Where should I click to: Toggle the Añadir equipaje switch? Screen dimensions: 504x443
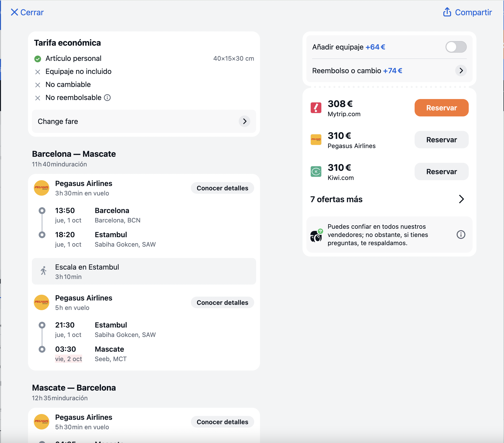(x=456, y=47)
